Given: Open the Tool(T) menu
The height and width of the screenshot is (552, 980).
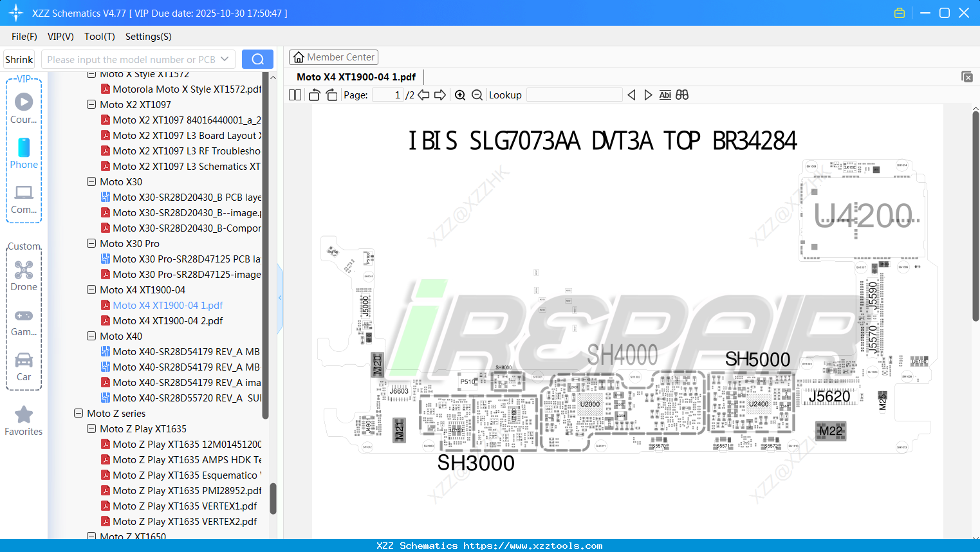Looking at the screenshot, I should click(x=100, y=37).
